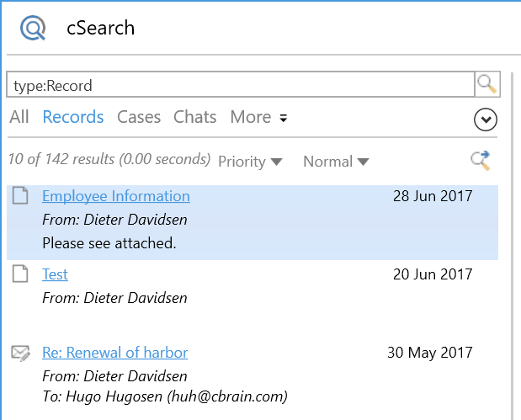Click into the type:Record search field
This screenshot has width=521, height=420.
tap(240, 86)
